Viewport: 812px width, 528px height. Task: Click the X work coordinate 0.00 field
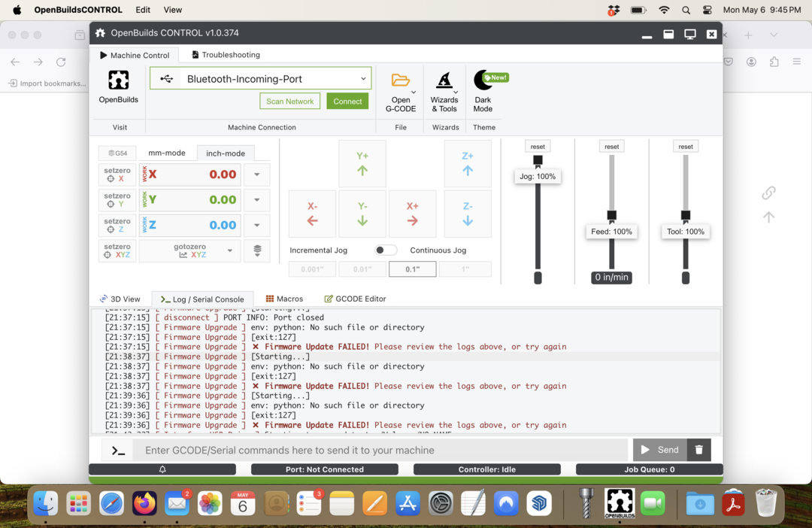click(x=190, y=174)
